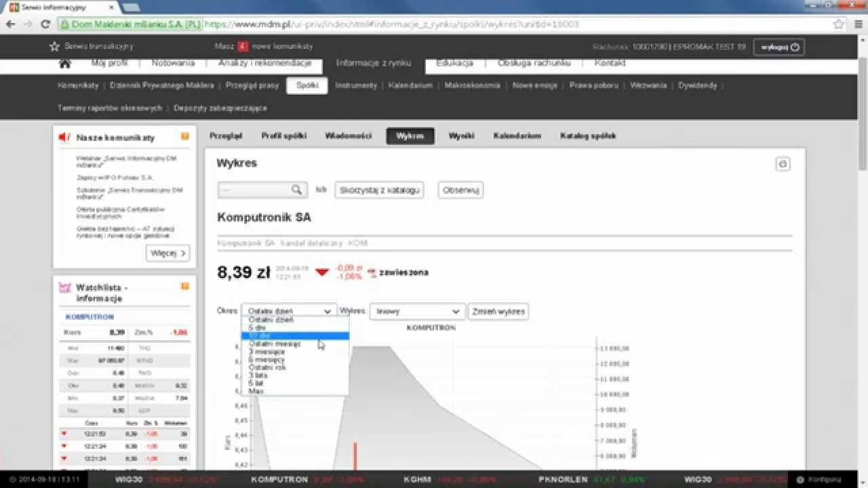
Task: Print the chart page with printer icon
Action: point(783,164)
